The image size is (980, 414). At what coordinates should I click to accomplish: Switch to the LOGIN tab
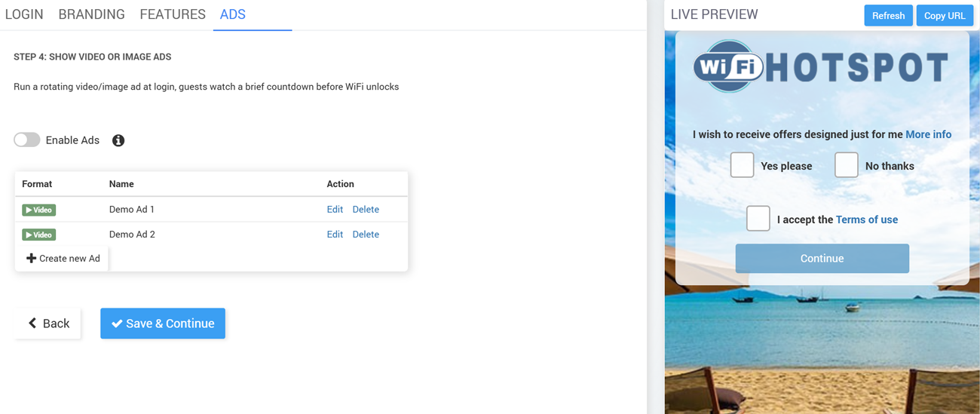coord(24,14)
